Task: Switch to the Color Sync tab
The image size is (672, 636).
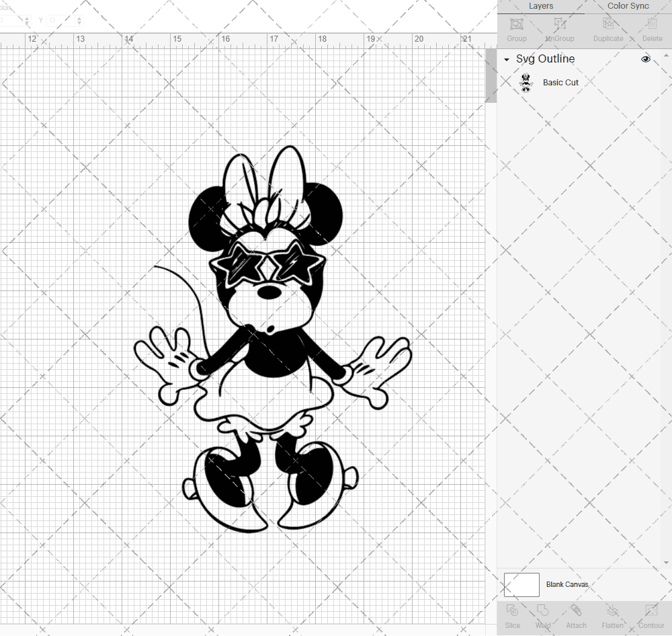Action: tap(628, 6)
